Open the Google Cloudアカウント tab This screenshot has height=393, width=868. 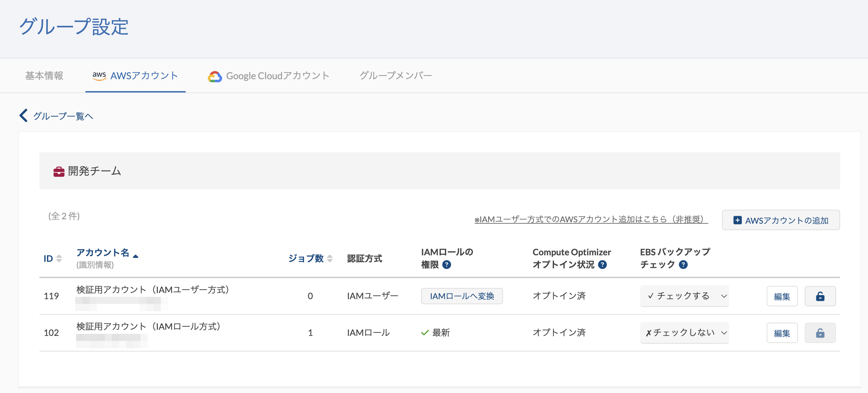tap(269, 75)
